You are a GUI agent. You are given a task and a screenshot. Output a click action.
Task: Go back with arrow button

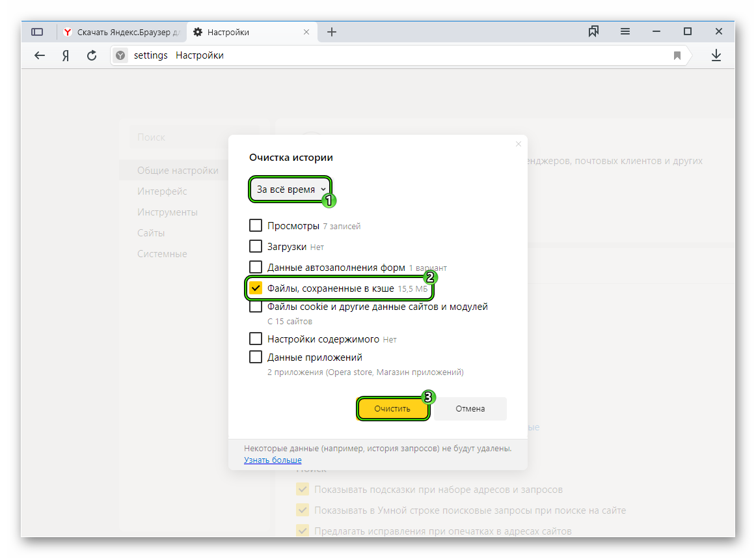point(40,55)
